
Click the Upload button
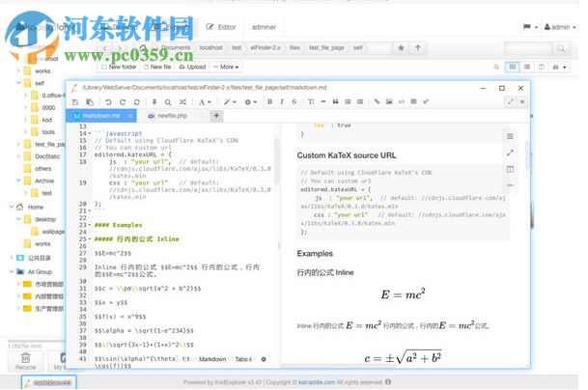coord(192,68)
